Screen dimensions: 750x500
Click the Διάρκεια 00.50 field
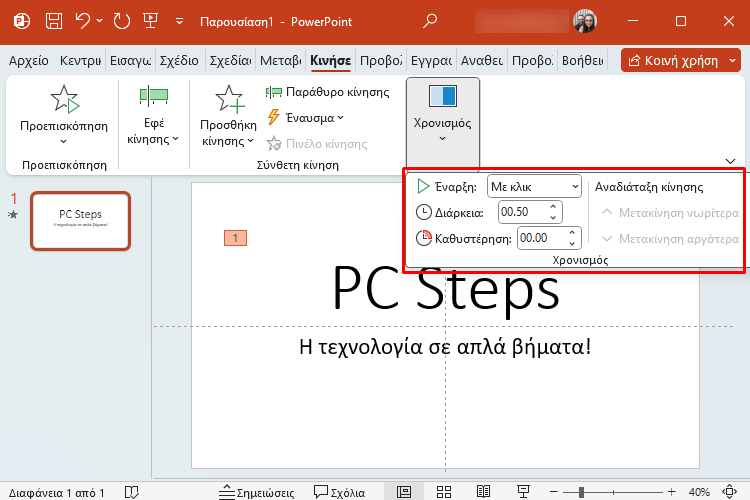[x=522, y=212]
